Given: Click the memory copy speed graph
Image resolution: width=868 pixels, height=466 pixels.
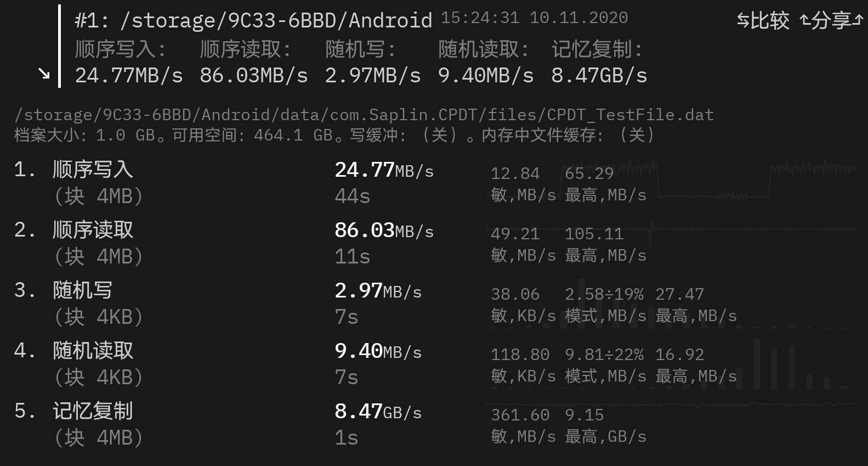Looking at the screenshot, I should tap(671, 406).
